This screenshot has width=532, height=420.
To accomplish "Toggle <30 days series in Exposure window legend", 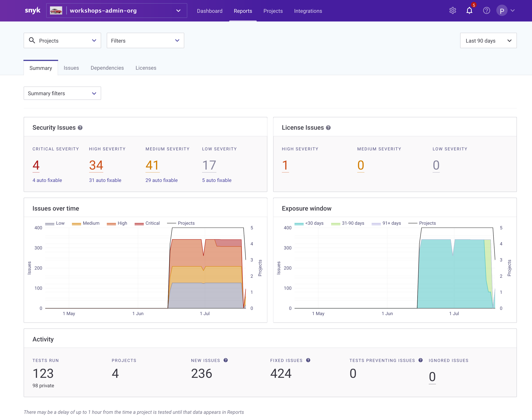I will click(309, 223).
